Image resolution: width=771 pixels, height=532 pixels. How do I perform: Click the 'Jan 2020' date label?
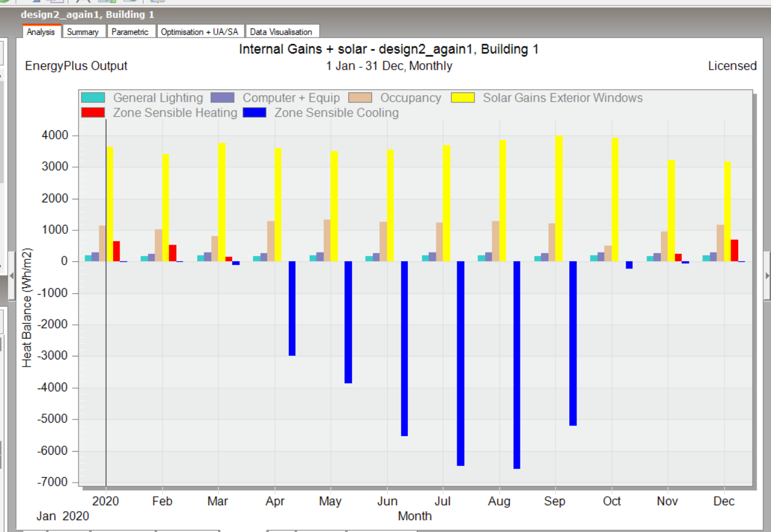tap(63, 516)
